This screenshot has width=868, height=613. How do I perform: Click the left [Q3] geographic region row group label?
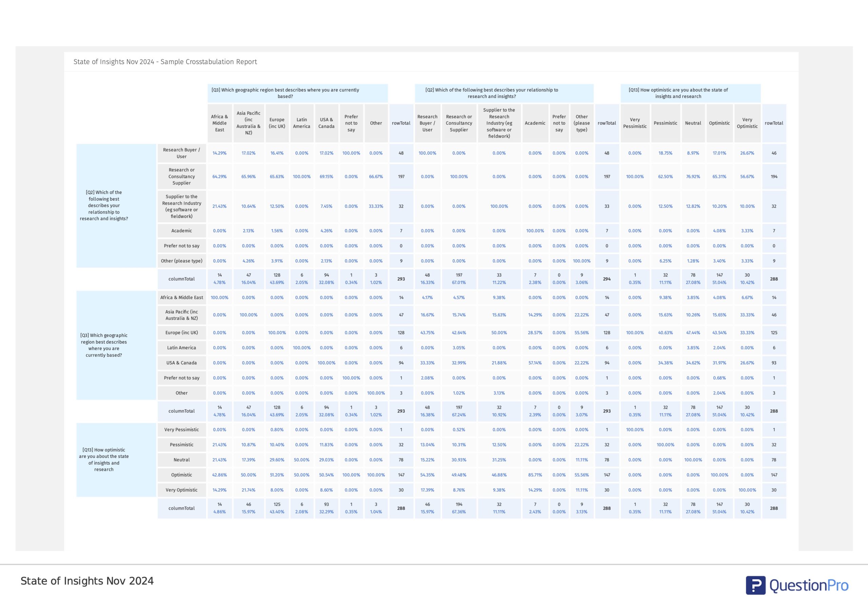click(x=116, y=345)
